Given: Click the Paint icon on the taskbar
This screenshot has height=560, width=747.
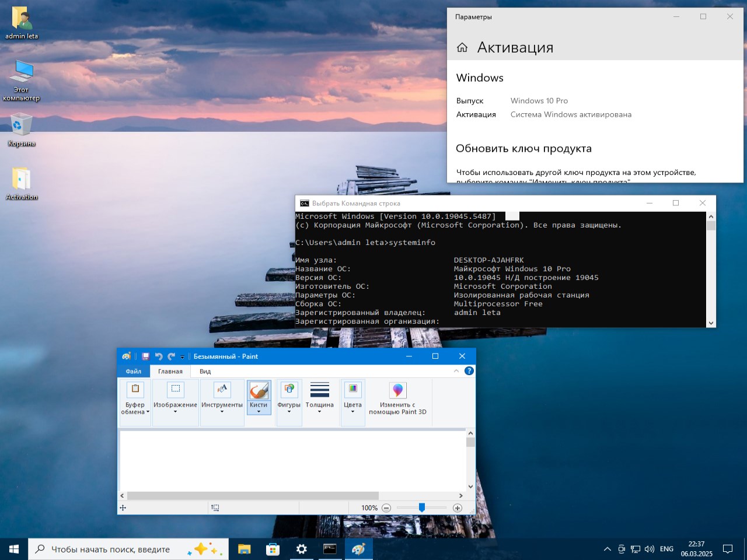Looking at the screenshot, I should [x=358, y=549].
